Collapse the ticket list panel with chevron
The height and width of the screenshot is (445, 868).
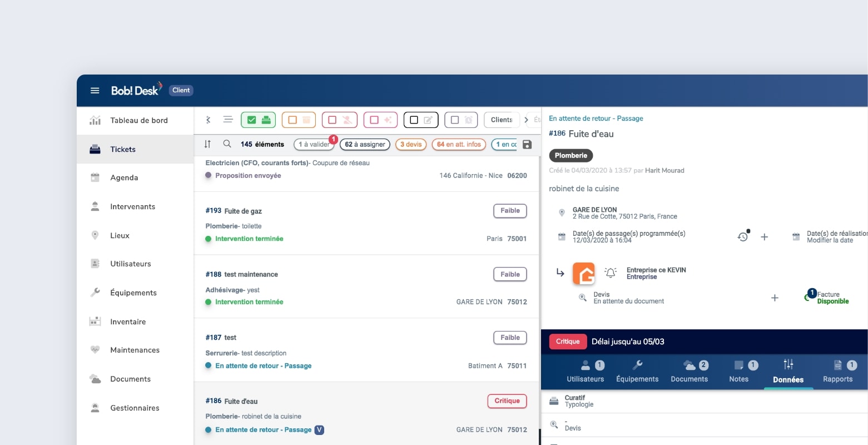click(209, 120)
